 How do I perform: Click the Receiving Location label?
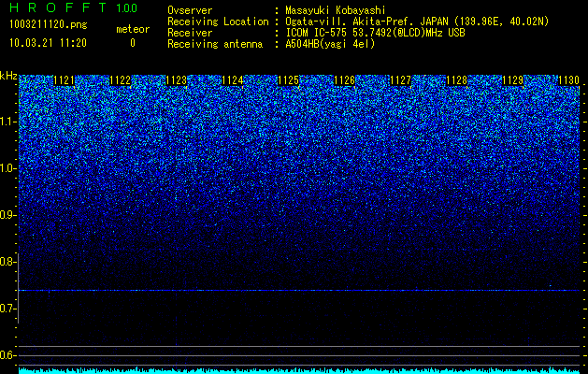tap(218, 22)
